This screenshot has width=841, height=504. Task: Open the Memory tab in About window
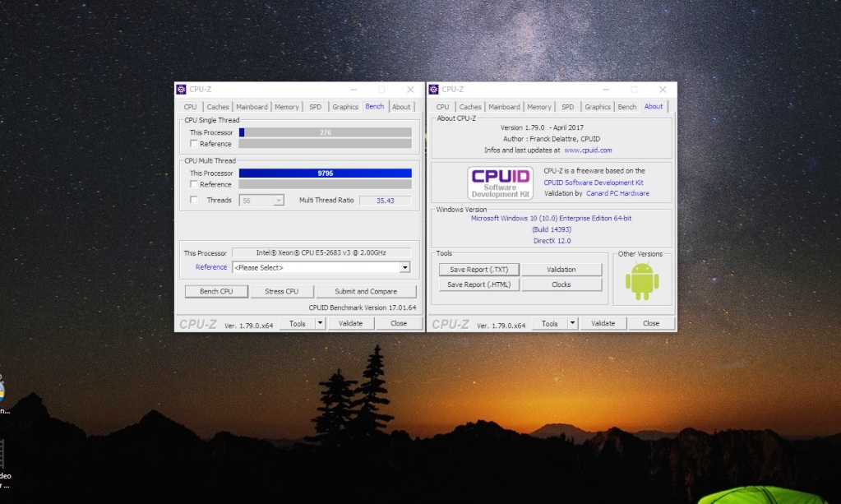click(x=539, y=107)
